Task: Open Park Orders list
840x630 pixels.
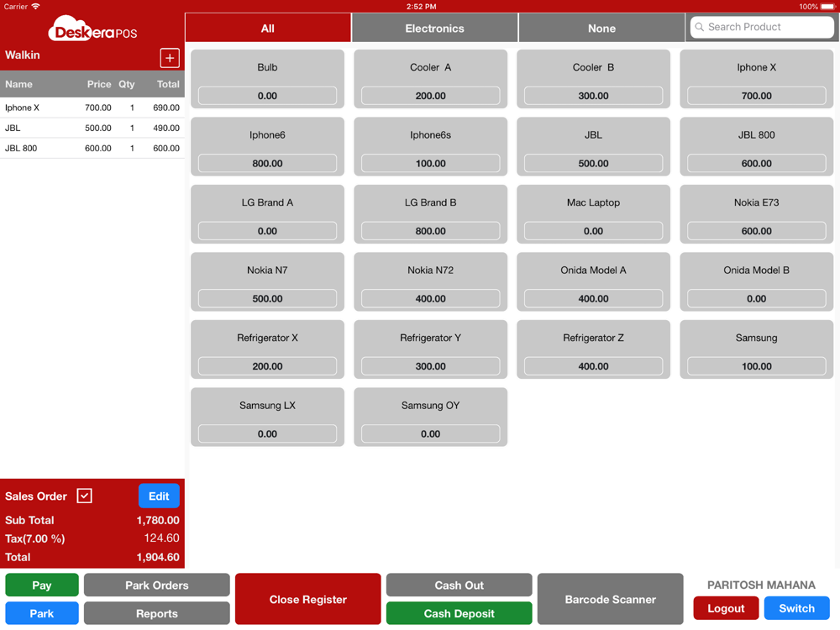Action: coord(156,585)
